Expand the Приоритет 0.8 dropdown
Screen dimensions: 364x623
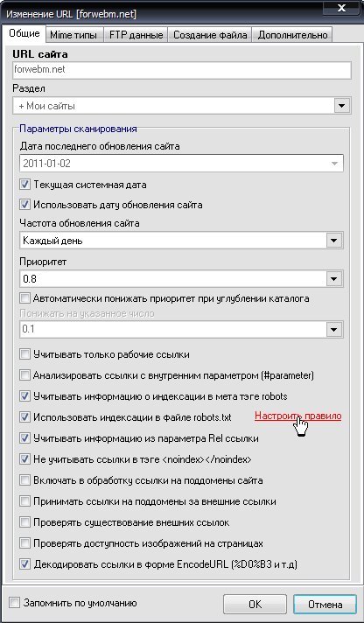[x=333, y=279]
